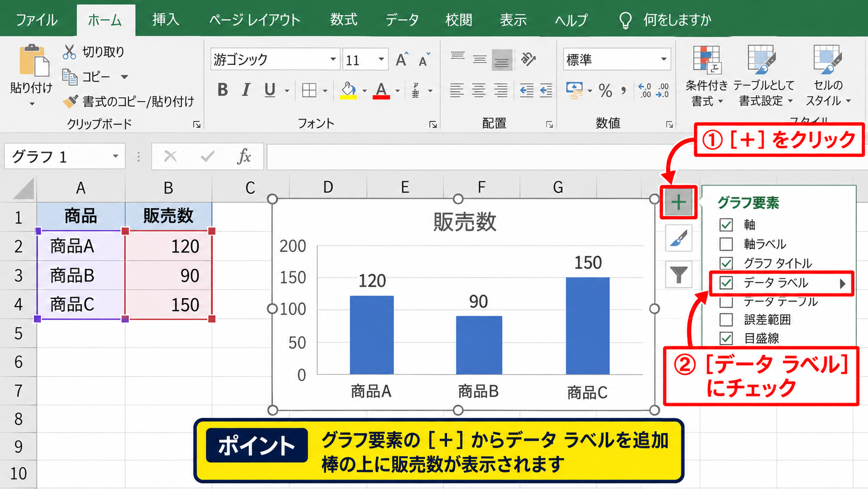This screenshot has width=868, height=489.
Task: Click the red font color A
Action: pyautogui.click(x=382, y=90)
